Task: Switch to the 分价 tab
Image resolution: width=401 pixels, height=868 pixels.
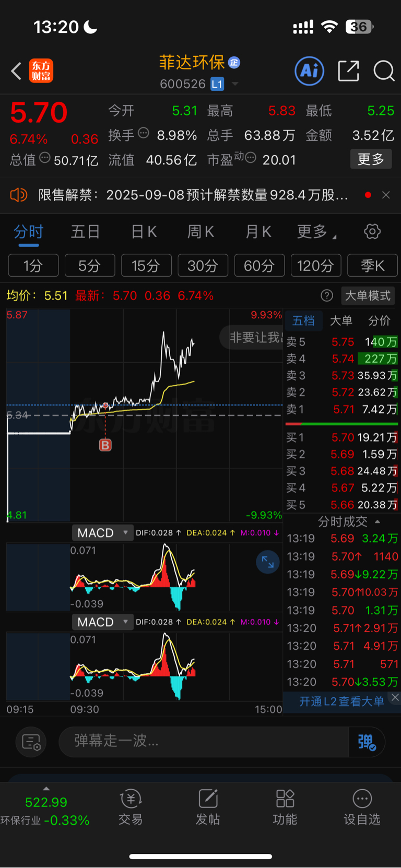Action: (x=379, y=320)
